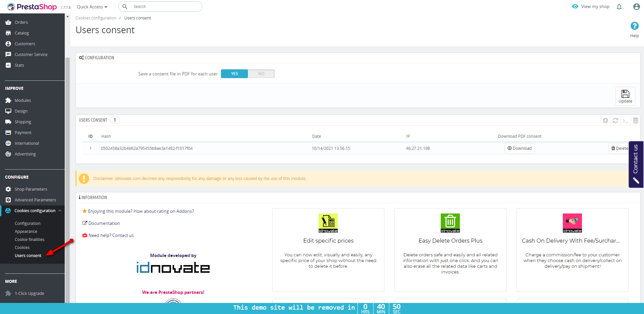The width and height of the screenshot is (644, 314).
Task: Click the Payment card icon
Action: [8, 133]
